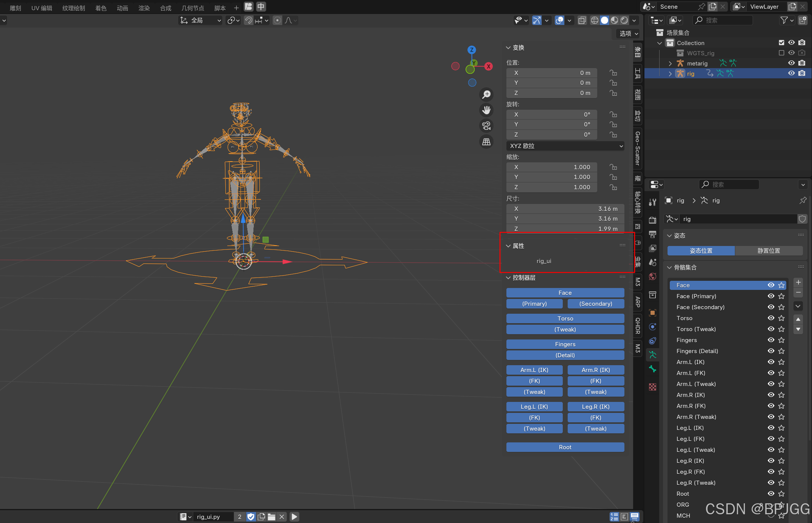This screenshot has height=523, width=812.
Task: Switch perspective/orthographic grid icon
Action: pos(486,142)
